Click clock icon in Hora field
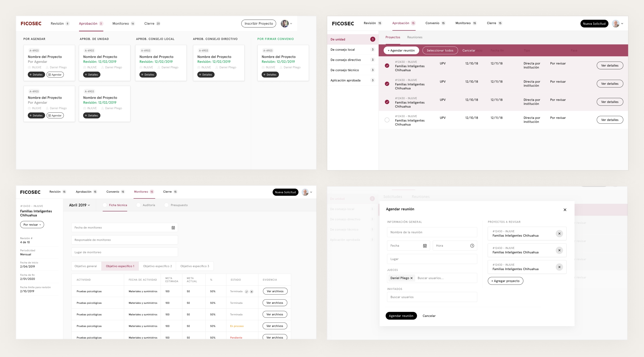This screenshot has width=644, height=357. pyautogui.click(x=472, y=246)
